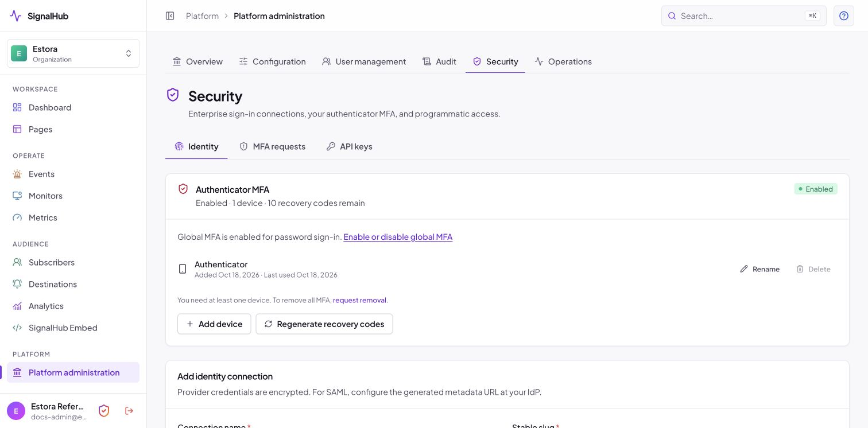This screenshot has height=428, width=868.
Task: Switch to the Configuration tab
Action: [272, 61]
